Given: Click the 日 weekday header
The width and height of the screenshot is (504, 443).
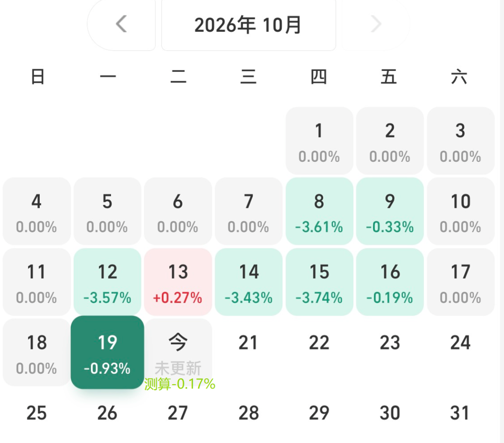Looking at the screenshot, I should tap(38, 77).
